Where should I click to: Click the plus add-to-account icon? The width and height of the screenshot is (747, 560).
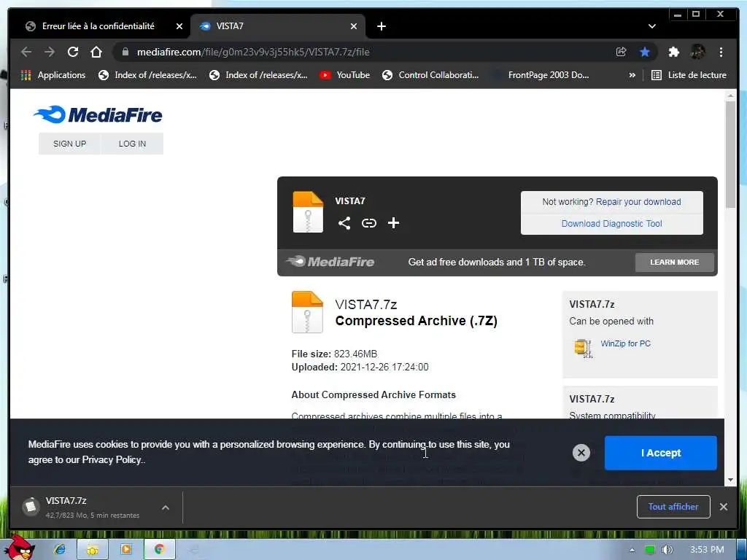point(393,223)
